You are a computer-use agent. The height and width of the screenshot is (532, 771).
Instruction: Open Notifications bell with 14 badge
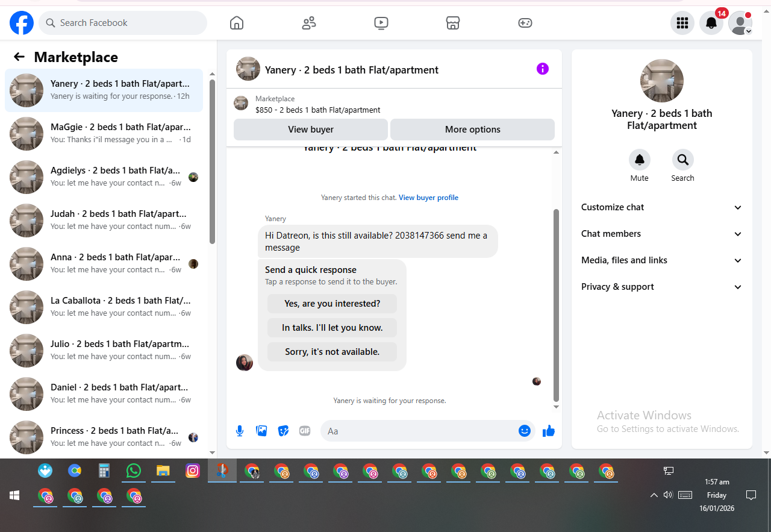click(x=711, y=23)
